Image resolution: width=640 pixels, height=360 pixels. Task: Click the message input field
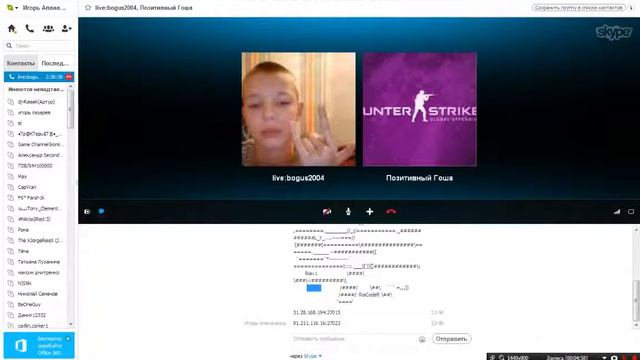point(354,339)
